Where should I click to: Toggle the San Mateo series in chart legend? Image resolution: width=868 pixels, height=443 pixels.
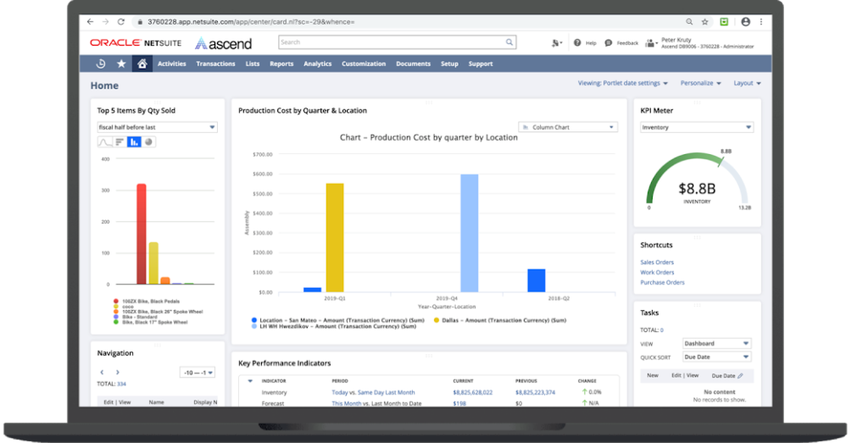pos(338,320)
